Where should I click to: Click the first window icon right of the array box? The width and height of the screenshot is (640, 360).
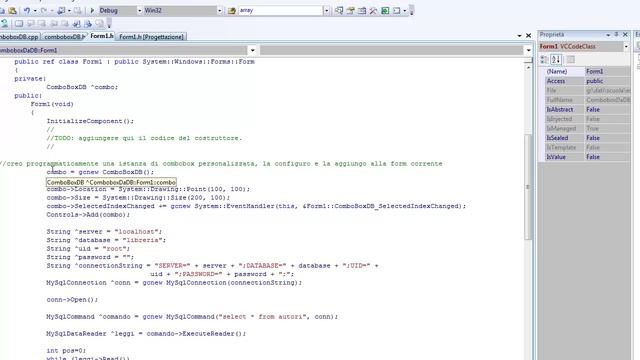(x=339, y=11)
